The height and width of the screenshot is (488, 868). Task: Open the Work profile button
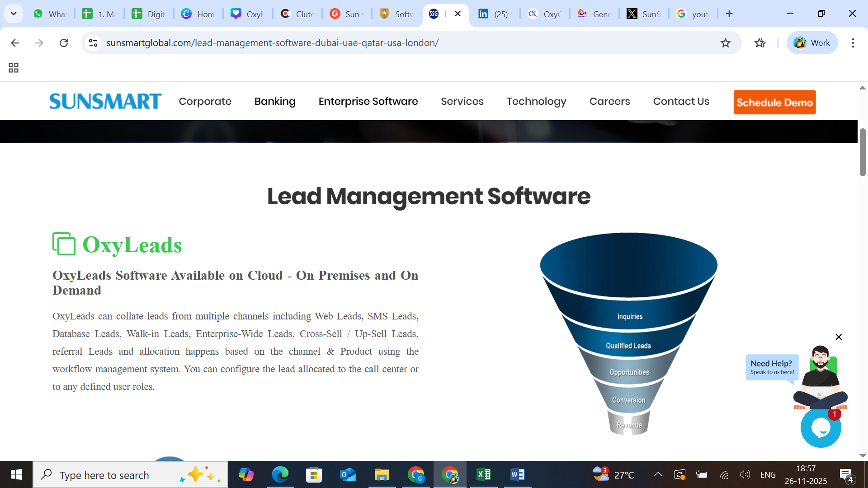[812, 43]
